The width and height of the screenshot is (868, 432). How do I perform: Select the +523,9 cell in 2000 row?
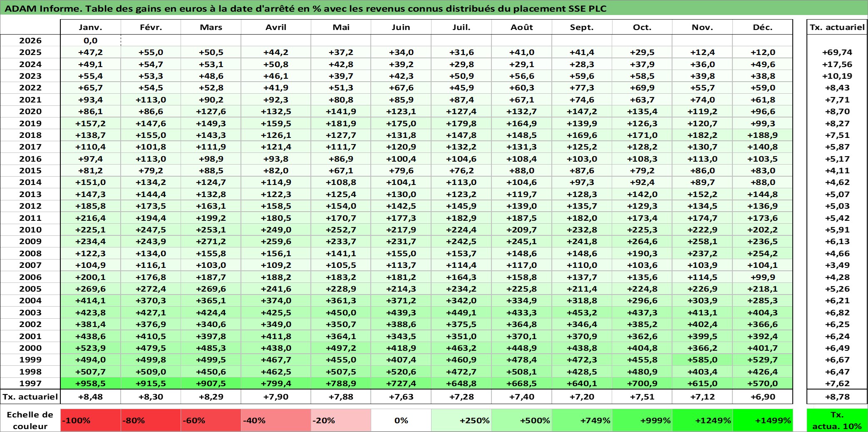[x=91, y=348]
